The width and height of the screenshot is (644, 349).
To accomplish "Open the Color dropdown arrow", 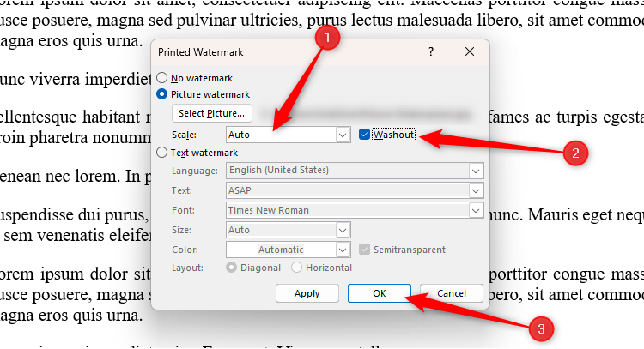I will coord(343,250).
